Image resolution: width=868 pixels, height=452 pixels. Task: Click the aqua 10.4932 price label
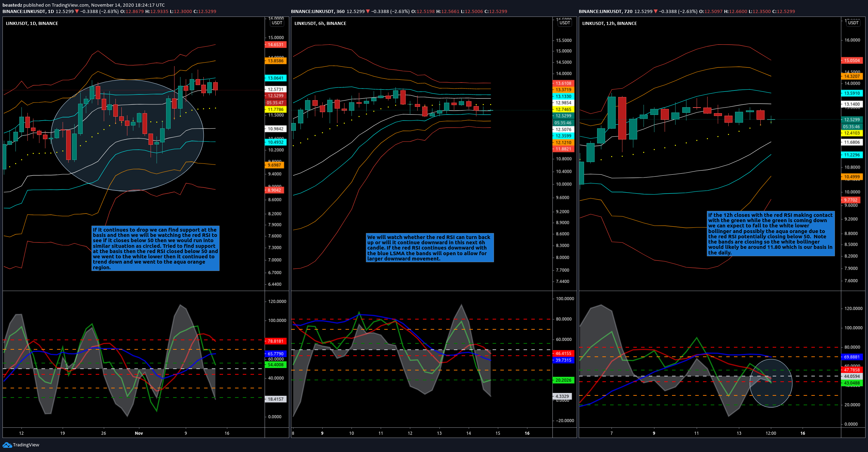pyautogui.click(x=275, y=142)
